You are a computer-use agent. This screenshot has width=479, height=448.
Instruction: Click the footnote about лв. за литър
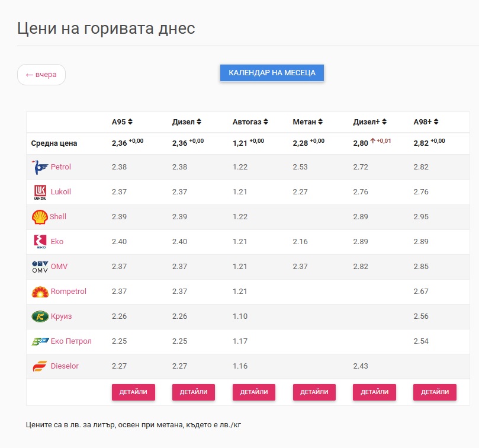click(x=133, y=425)
